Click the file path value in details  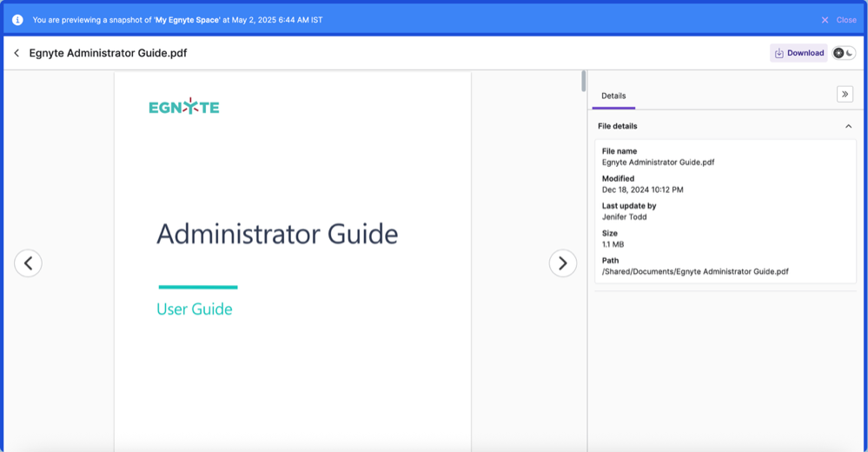tap(695, 271)
